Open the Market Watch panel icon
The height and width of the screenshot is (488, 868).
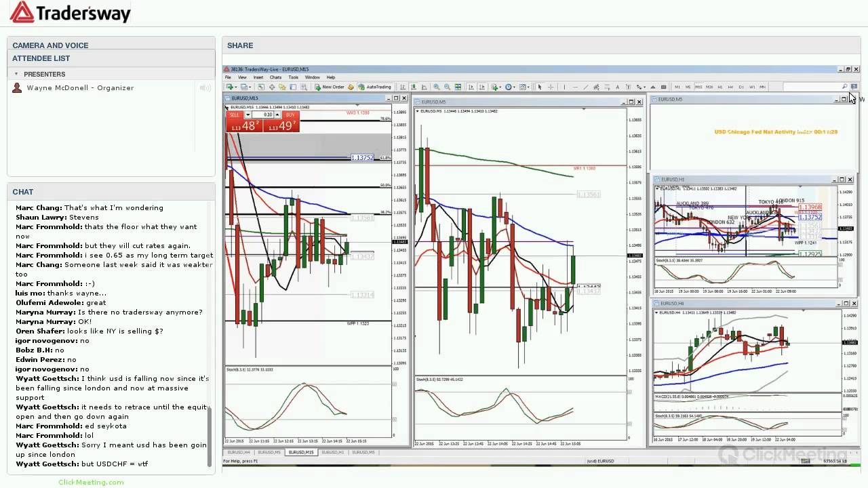pos(261,87)
